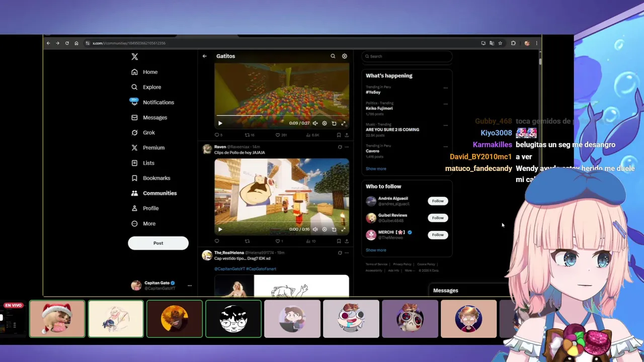Mute Raven's video
Screen dimensions: 644x362
315,229
